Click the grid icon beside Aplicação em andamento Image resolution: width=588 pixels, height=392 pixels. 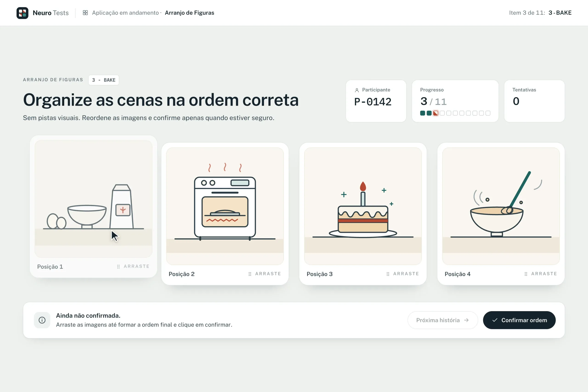pyautogui.click(x=85, y=13)
